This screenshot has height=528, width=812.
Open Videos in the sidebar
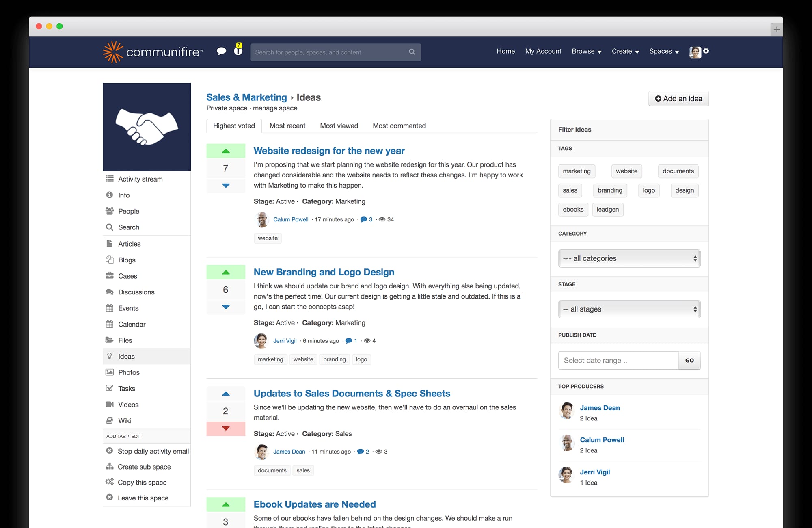point(147,405)
